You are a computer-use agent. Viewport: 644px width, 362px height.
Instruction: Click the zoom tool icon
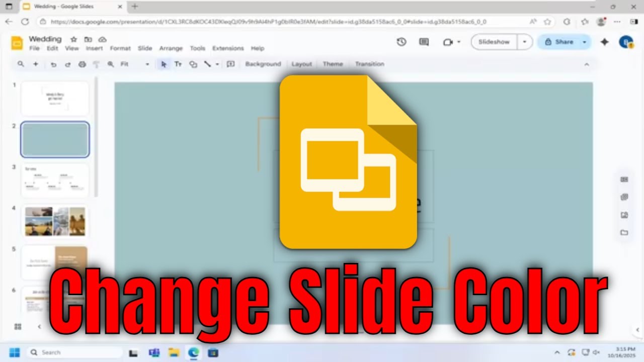pos(111,64)
